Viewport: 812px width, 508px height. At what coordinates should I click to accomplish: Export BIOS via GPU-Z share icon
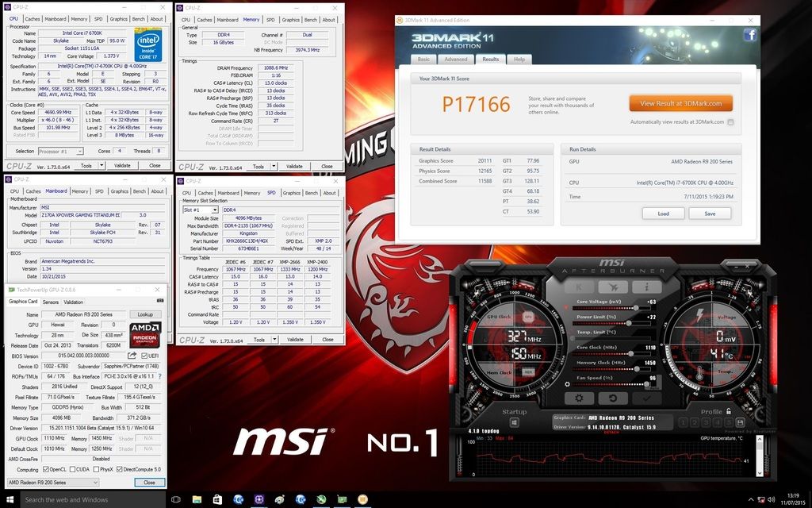132,356
